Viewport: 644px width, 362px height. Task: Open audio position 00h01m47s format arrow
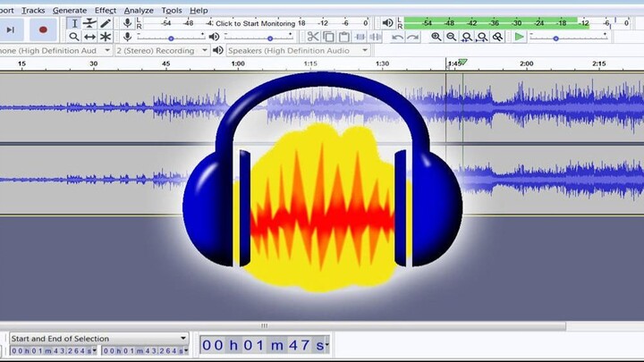327,345
